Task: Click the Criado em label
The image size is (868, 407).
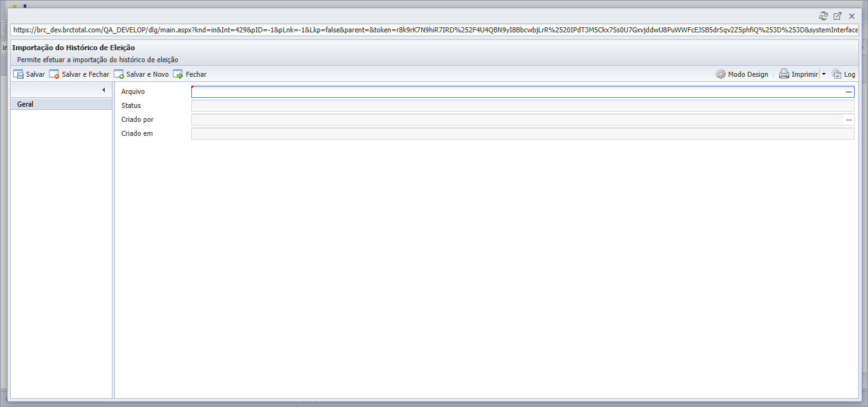Action: [x=137, y=133]
